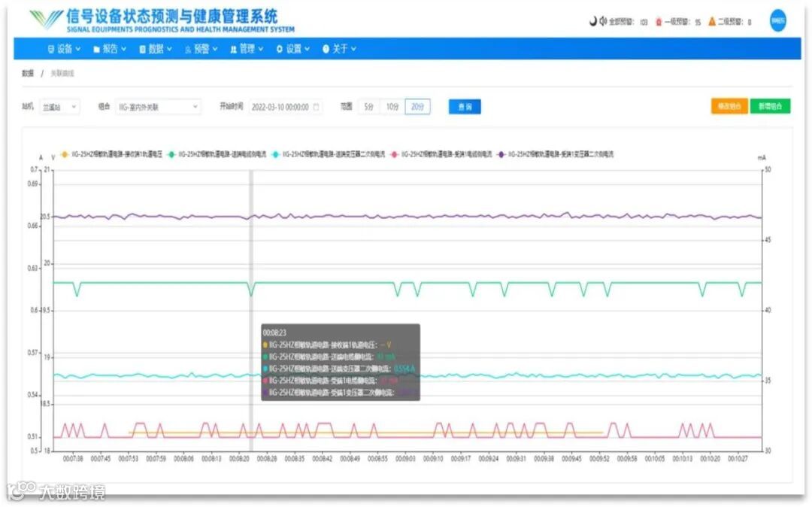
Task: Select the 20分 range option
Action: click(417, 107)
